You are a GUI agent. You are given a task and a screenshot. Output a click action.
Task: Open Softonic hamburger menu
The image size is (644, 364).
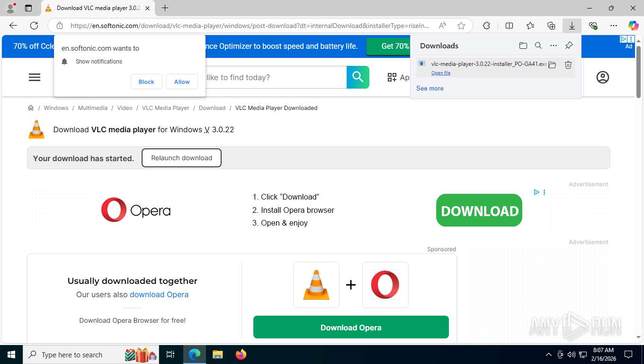(35, 77)
